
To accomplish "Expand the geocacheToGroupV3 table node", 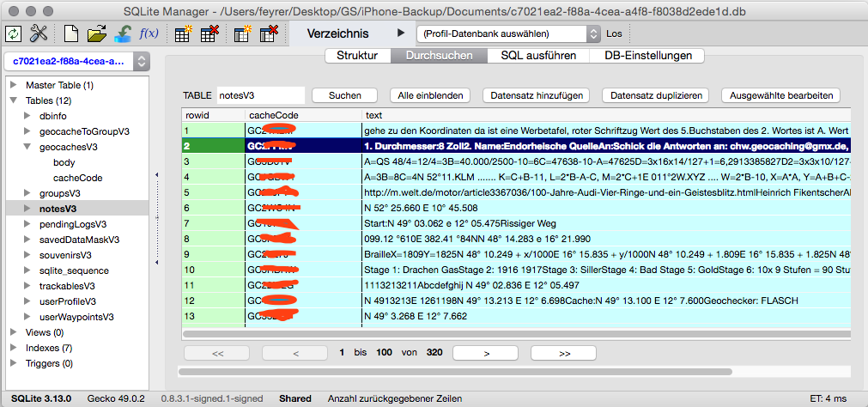I will click(27, 131).
